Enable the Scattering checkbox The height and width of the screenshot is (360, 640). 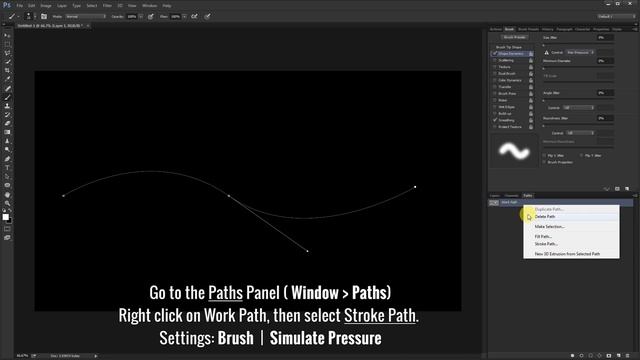495,60
